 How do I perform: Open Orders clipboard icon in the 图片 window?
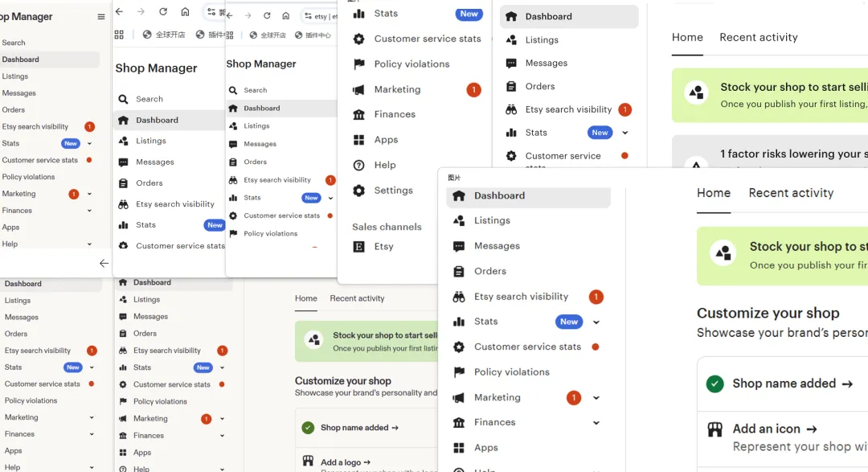[x=459, y=272]
